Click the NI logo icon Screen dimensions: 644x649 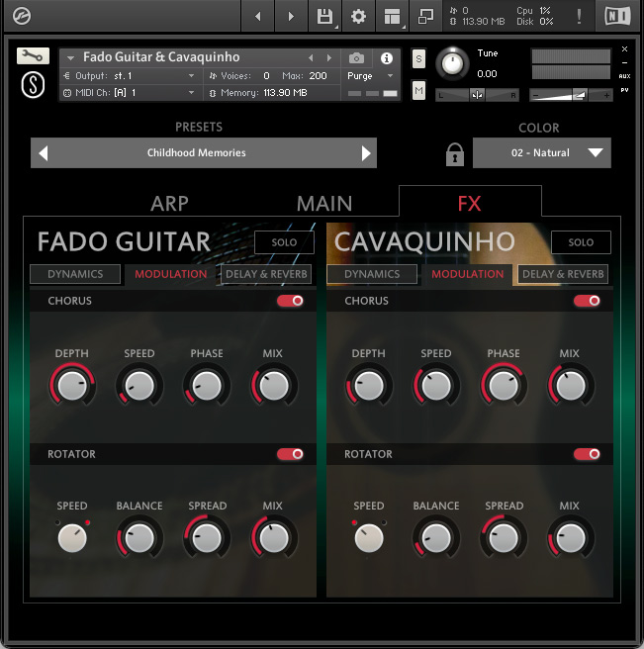point(617,16)
